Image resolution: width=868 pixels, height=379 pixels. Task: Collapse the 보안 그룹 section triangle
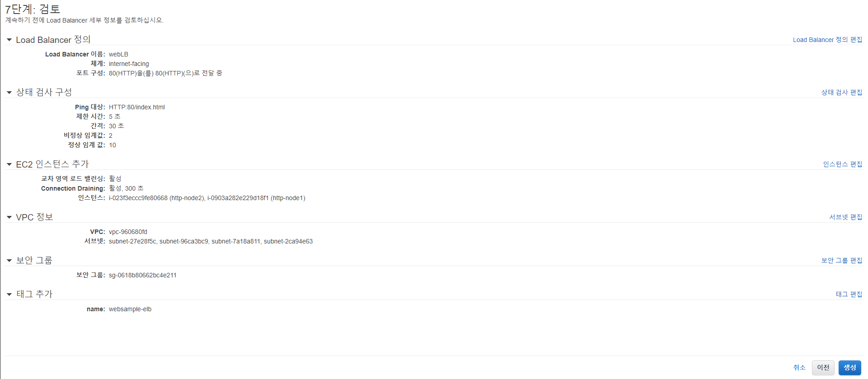click(x=9, y=261)
